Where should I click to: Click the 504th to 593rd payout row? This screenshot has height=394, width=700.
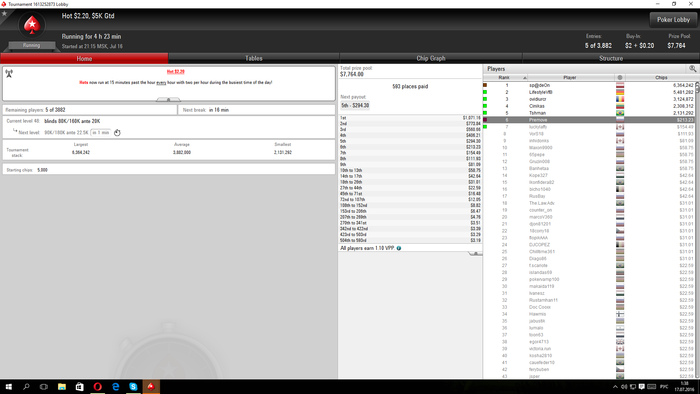[410, 240]
